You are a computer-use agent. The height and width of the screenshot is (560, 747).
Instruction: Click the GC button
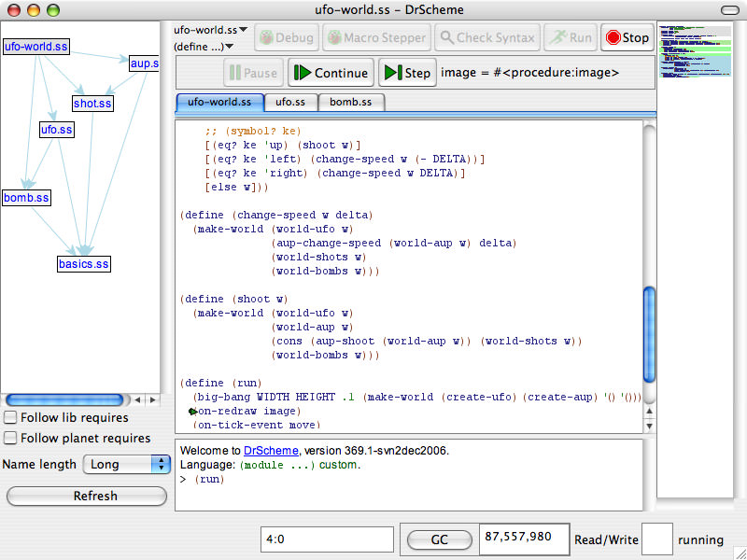coord(439,539)
